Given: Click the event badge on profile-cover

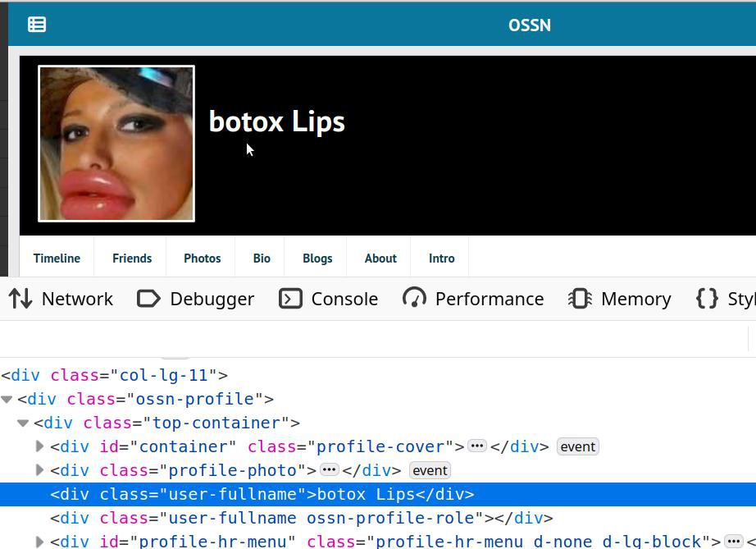Looking at the screenshot, I should tap(577, 446).
